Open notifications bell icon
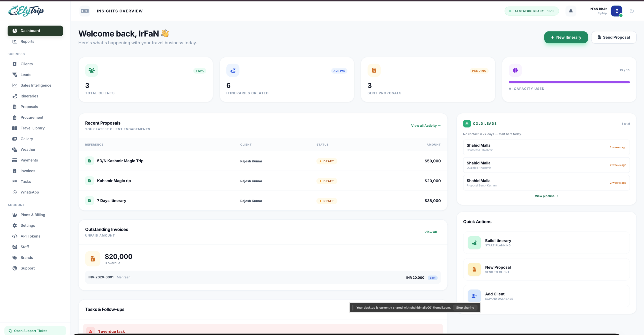The height and width of the screenshot is (335, 644). (x=571, y=11)
